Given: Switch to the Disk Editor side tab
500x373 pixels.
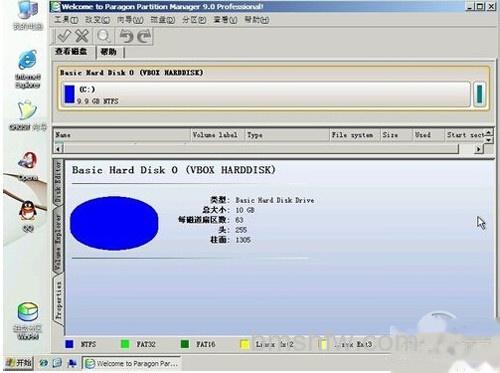Looking at the screenshot, I should tap(58, 182).
